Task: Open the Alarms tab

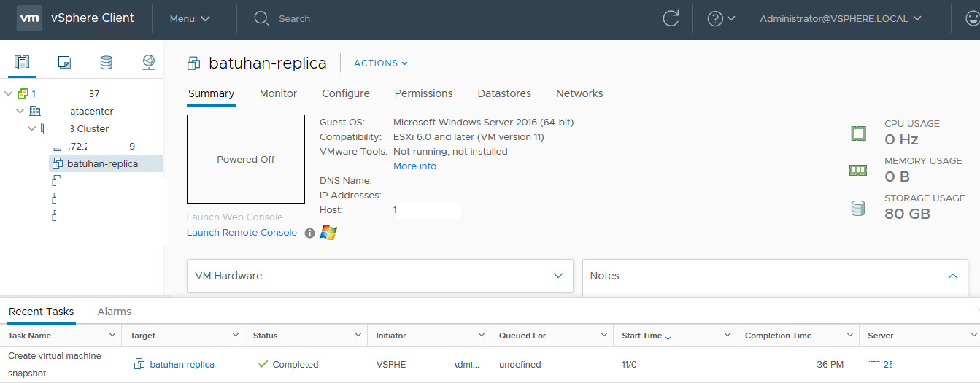Action: click(x=114, y=312)
